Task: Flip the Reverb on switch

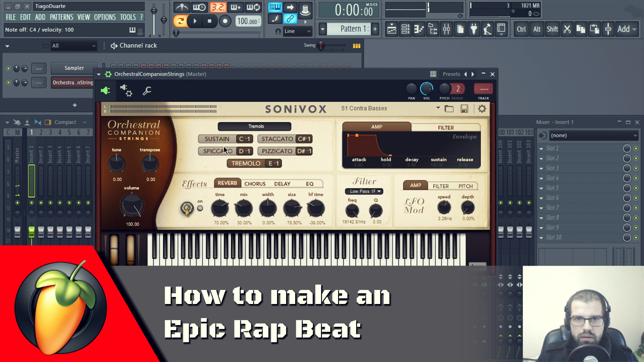Action: (187, 208)
